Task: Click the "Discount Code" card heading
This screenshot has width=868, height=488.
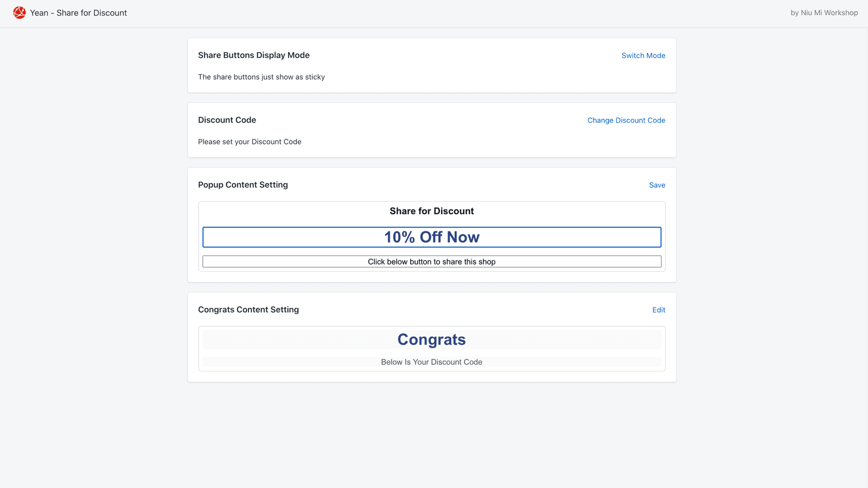Action: coord(227,120)
